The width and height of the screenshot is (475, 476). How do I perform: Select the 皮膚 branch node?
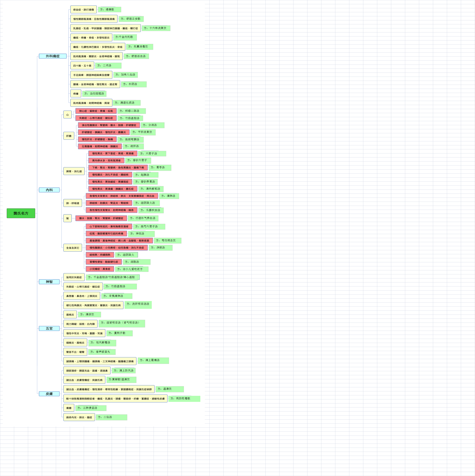point(49,394)
